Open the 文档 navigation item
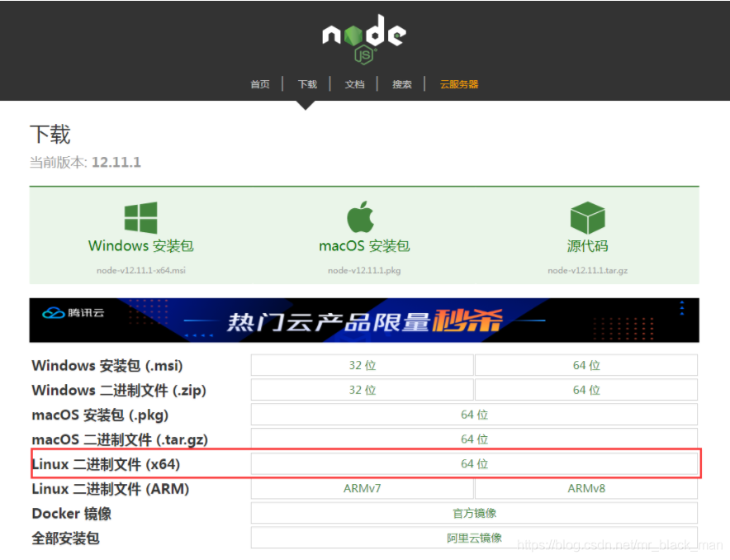Viewport: 730px width, 560px height. 354,83
